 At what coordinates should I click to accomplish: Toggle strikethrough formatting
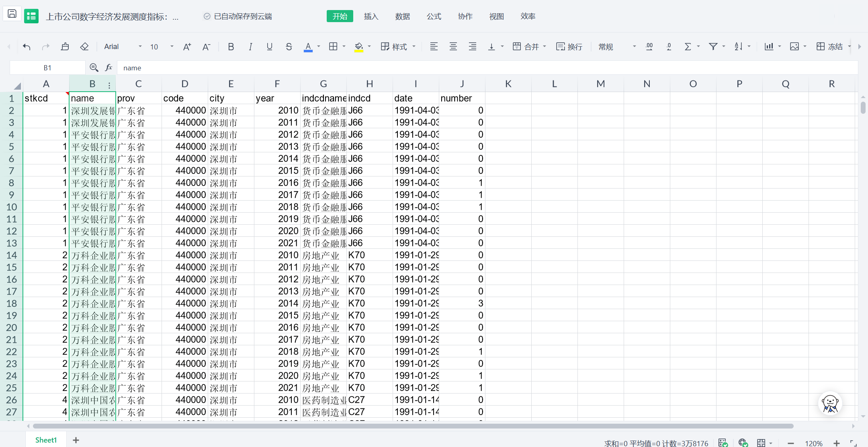click(x=289, y=47)
